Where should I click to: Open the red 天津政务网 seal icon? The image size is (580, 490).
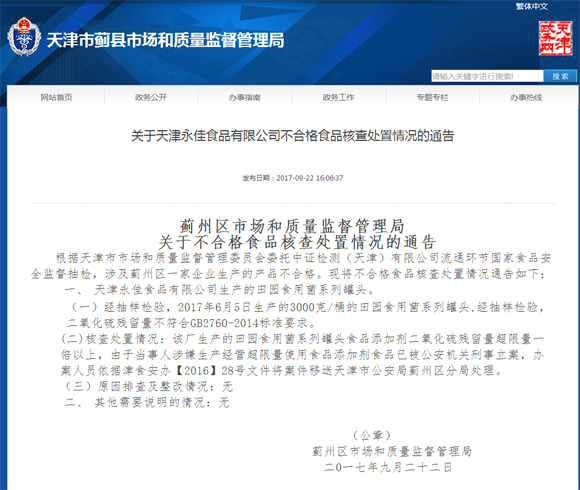click(x=556, y=38)
